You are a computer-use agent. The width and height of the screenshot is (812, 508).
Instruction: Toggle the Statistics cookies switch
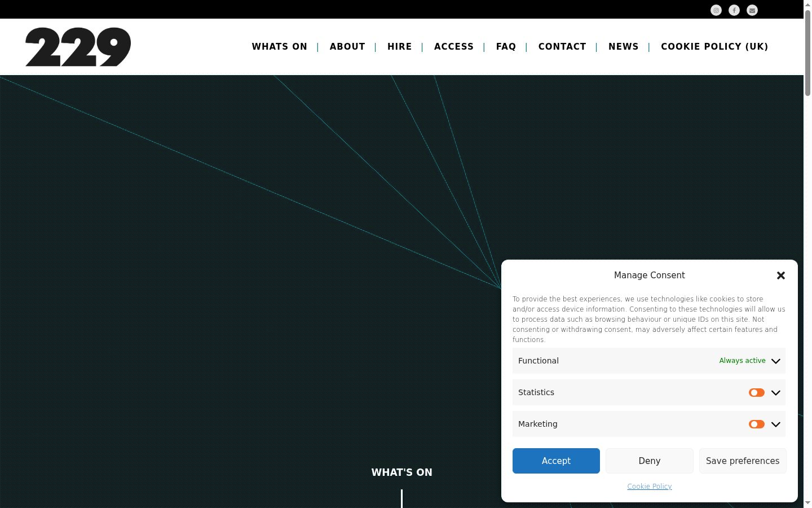click(757, 392)
